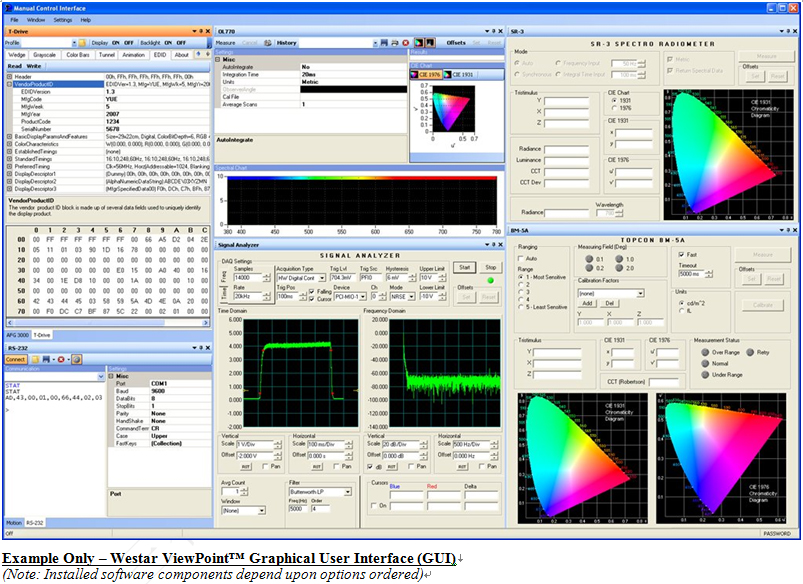The height and width of the screenshot is (584, 803).
Task: Click the up arrow icon in T-Drive tab row
Action: coord(198,54)
